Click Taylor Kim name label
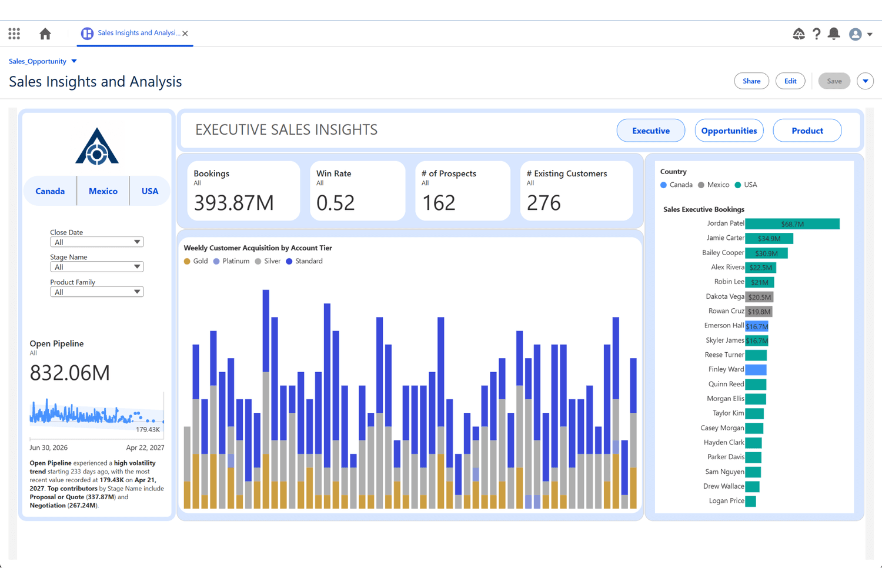The image size is (882, 588). coord(729,413)
